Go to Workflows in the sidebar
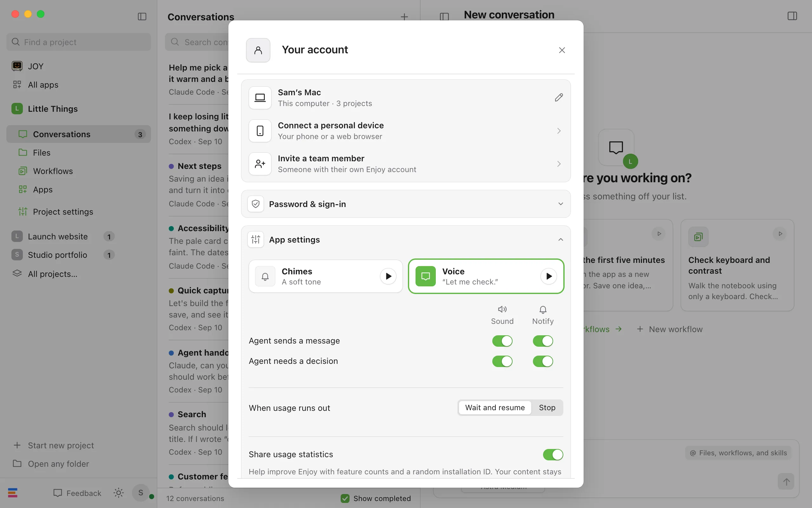 (79, 171)
